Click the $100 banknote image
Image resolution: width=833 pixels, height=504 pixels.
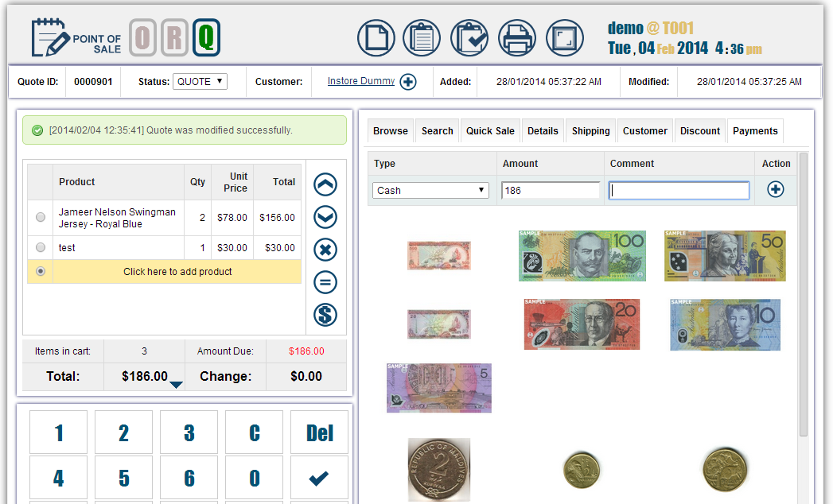582,255
